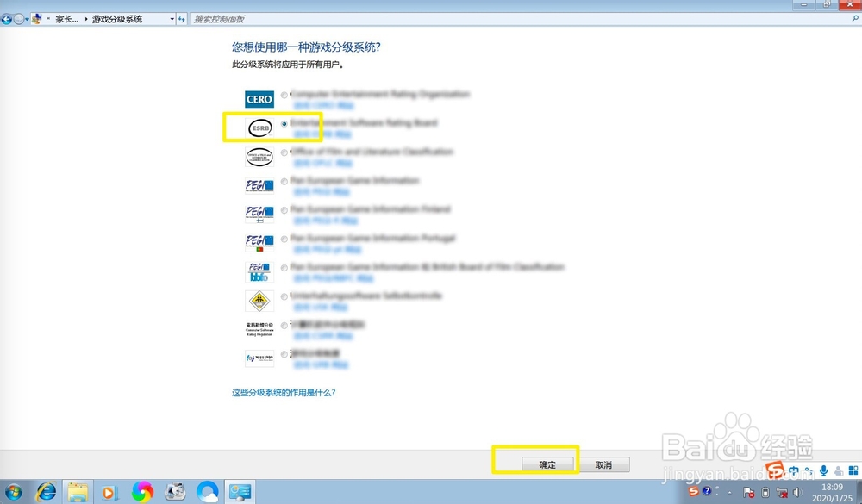Open the recent pages dropdown arrow
Image resolution: width=862 pixels, height=504 pixels.
[x=27, y=19]
